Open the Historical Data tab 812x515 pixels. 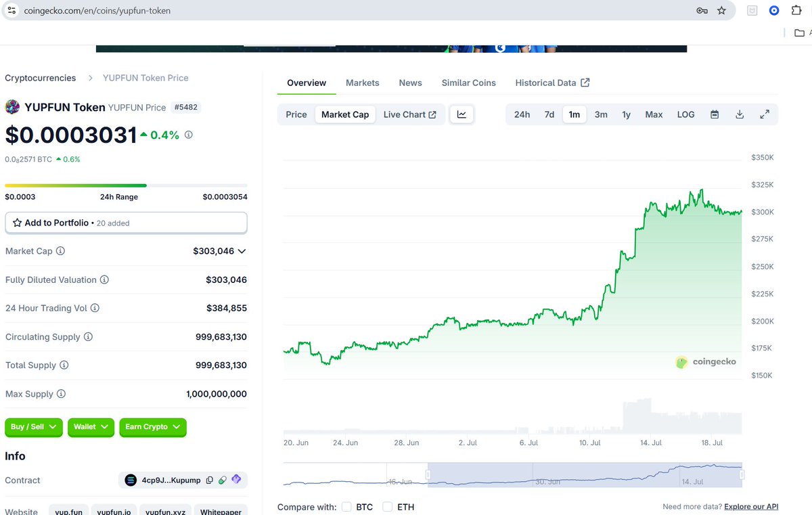552,83
